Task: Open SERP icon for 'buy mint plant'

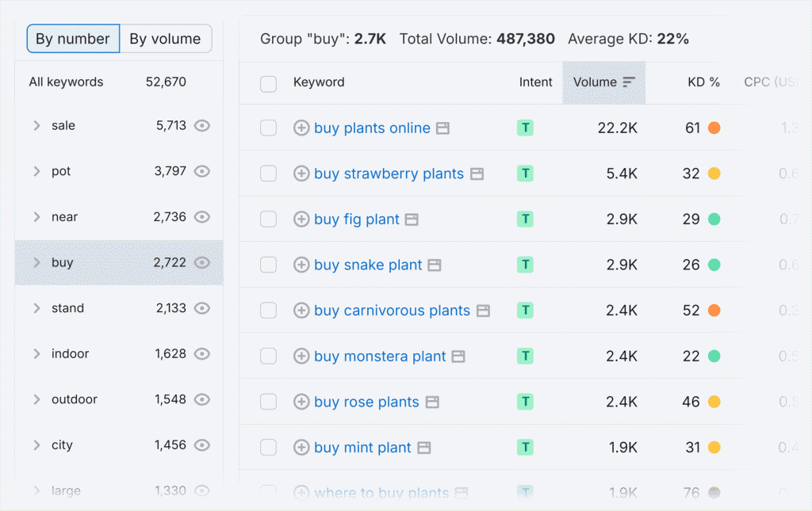Action: coord(424,448)
